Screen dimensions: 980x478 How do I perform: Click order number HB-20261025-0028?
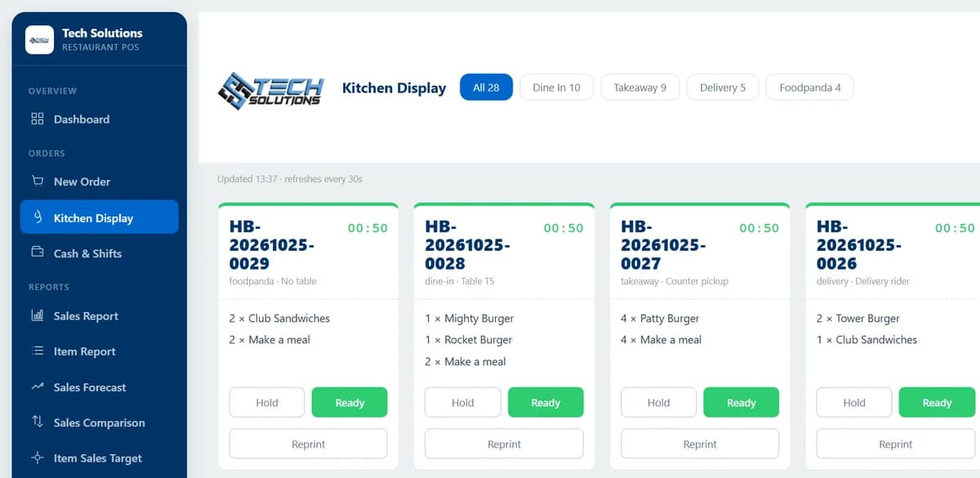(468, 245)
